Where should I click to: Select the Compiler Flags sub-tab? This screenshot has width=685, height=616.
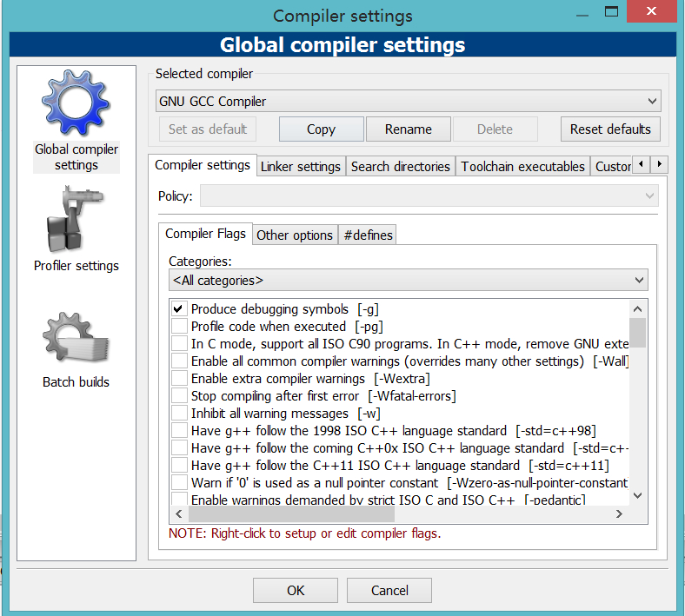click(x=205, y=234)
